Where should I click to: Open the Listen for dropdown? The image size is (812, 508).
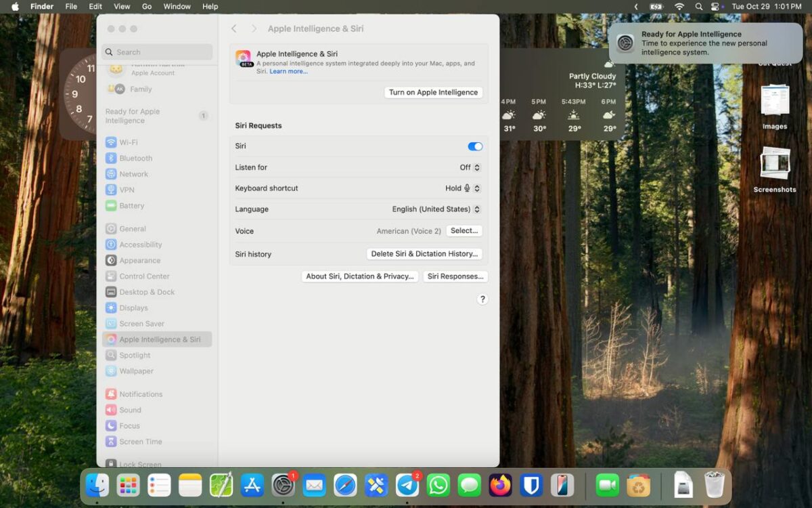click(470, 167)
